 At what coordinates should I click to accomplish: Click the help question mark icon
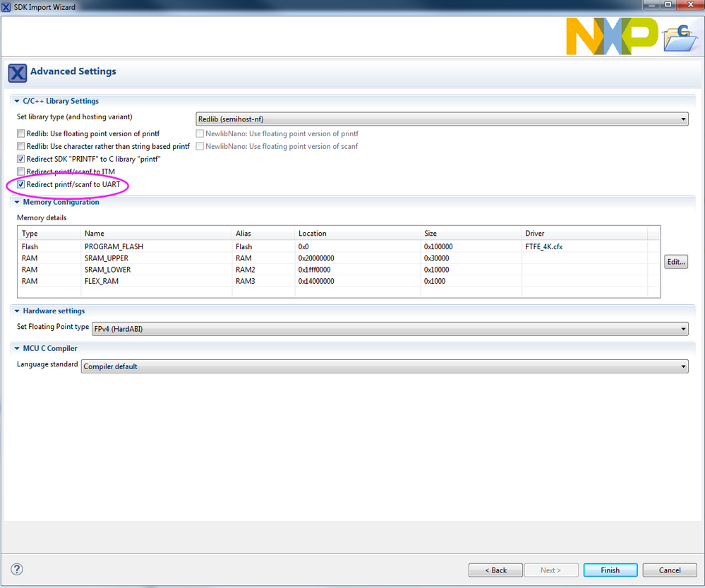(17, 569)
